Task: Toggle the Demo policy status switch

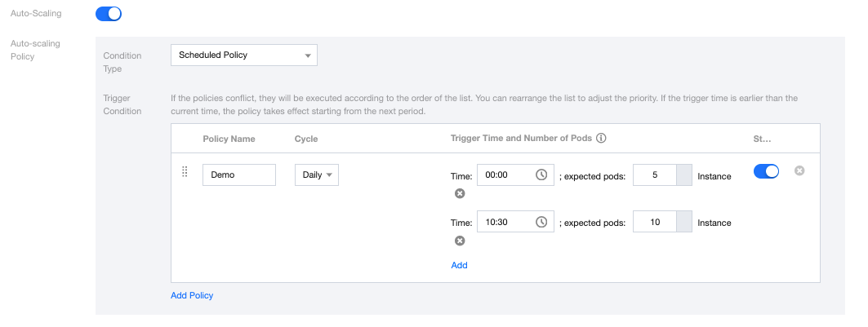Action: point(766,171)
